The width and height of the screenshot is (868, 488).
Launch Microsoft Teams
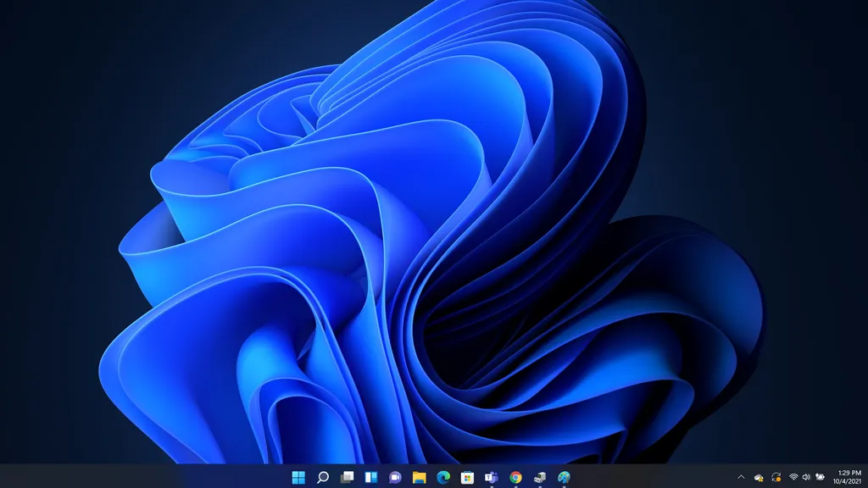point(489,477)
